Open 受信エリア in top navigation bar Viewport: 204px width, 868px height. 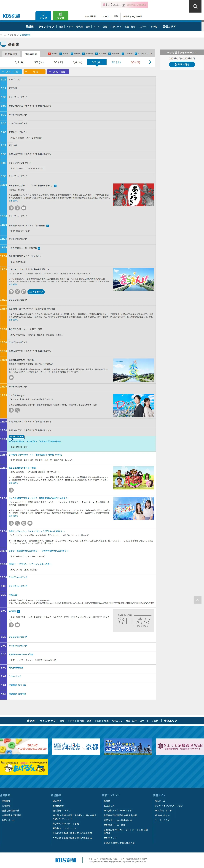[169, 27]
